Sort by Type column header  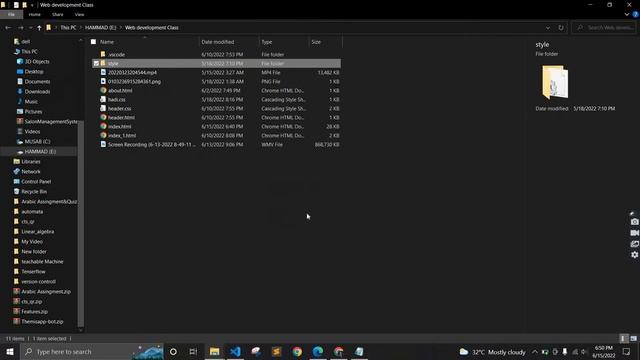click(x=267, y=42)
